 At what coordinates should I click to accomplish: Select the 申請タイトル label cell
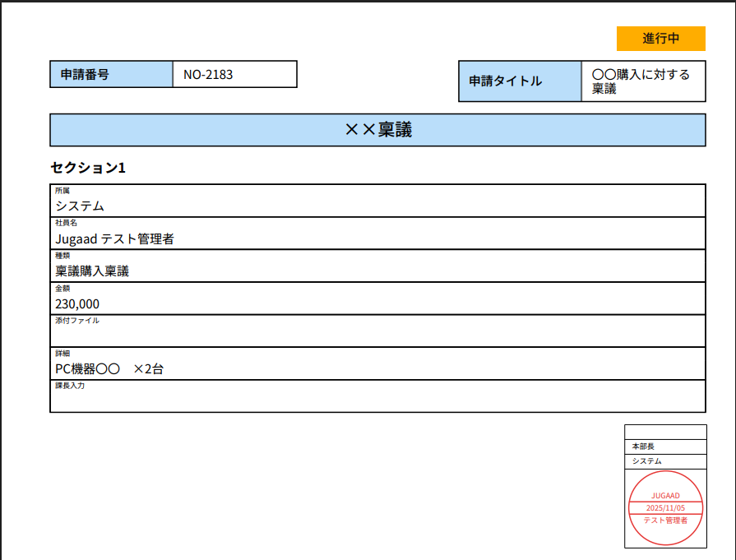(520, 81)
